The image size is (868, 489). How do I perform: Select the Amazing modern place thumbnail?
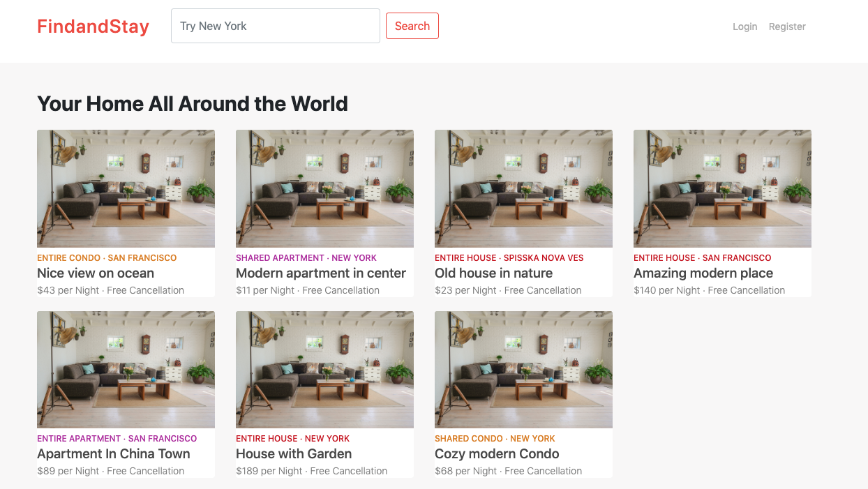point(722,188)
